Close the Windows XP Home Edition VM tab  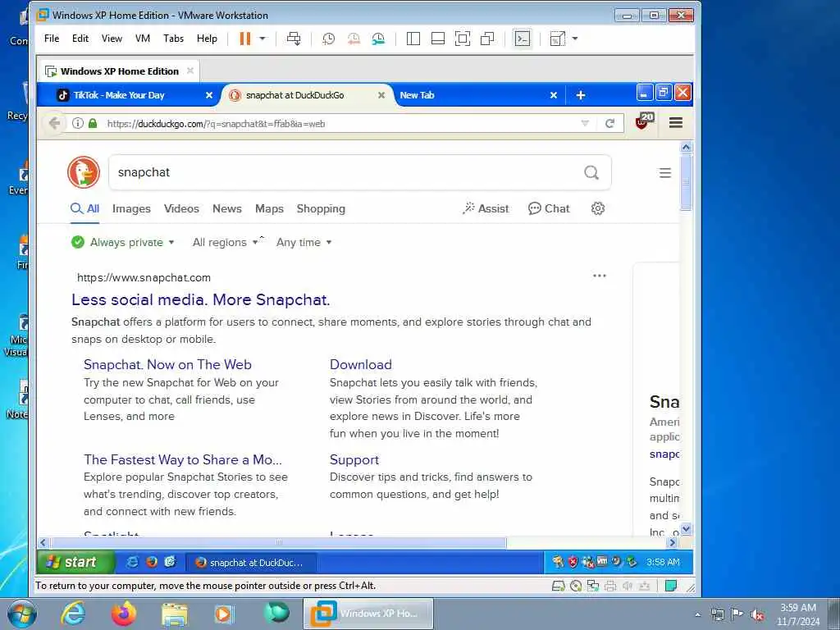(x=190, y=71)
